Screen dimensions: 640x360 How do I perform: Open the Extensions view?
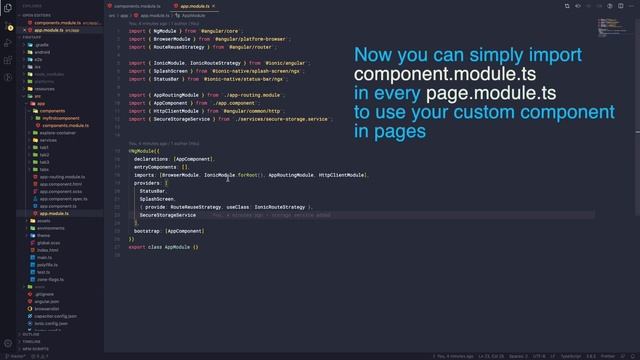(8, 60)
